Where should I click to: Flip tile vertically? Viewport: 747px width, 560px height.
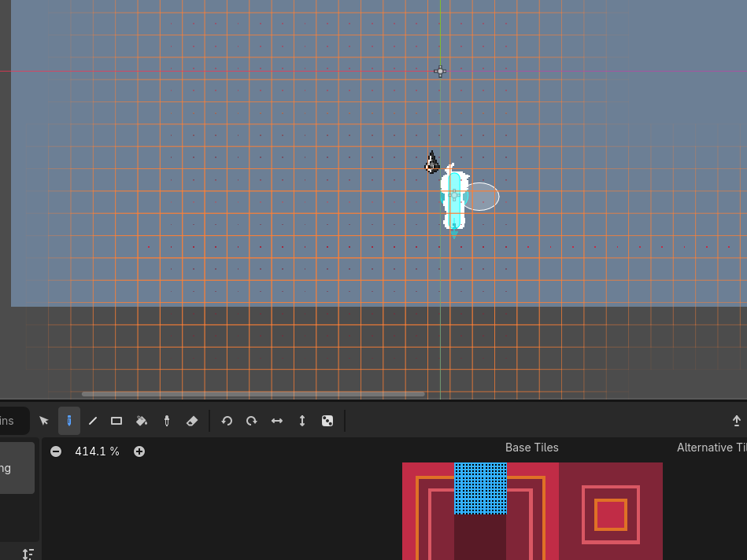(302, 421)
